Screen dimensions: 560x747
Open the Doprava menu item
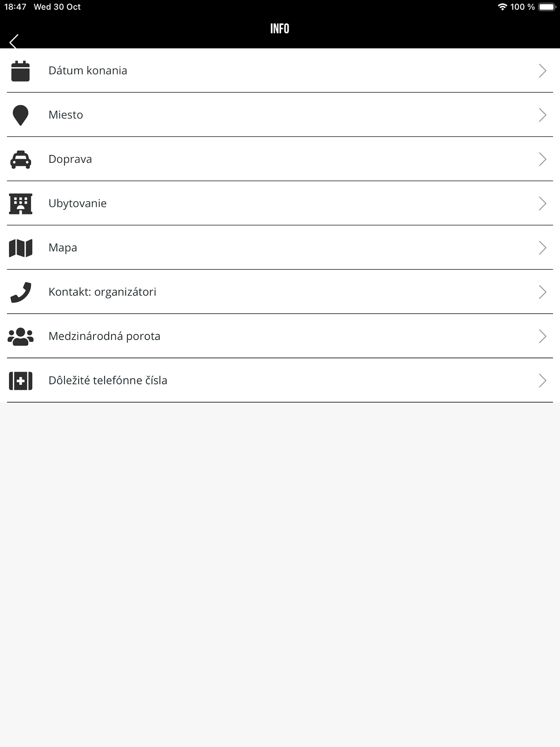[280, 159]
